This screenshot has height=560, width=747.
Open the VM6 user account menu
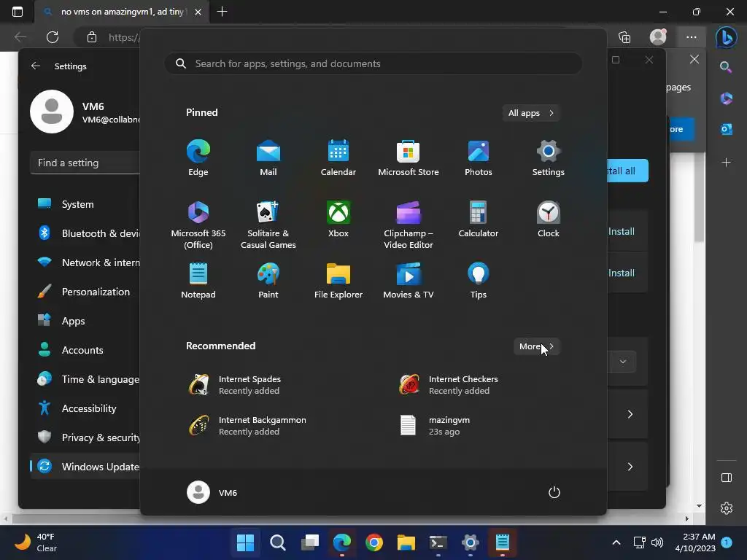212,492
